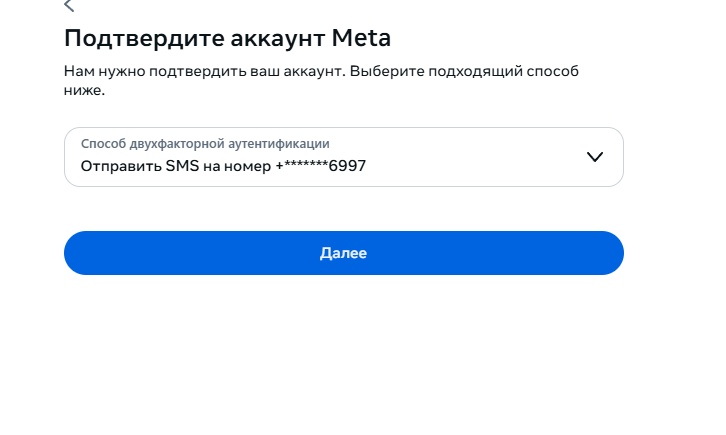Open the SMS method combo box
Image resolution: width=726 pixels, height=435 pixels.
pos(343,157)
